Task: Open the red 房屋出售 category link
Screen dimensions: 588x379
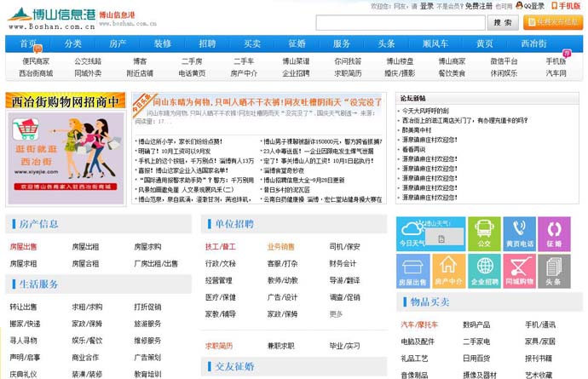Action: pos(23,247)
